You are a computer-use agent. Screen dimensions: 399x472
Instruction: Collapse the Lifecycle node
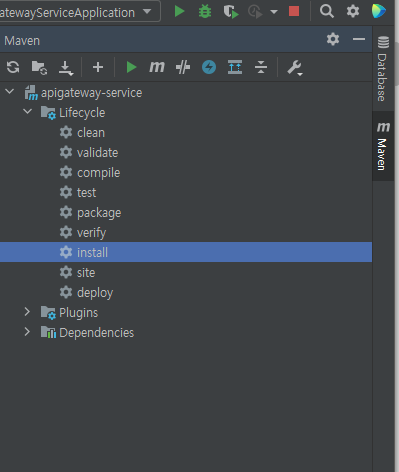[28, 111]
